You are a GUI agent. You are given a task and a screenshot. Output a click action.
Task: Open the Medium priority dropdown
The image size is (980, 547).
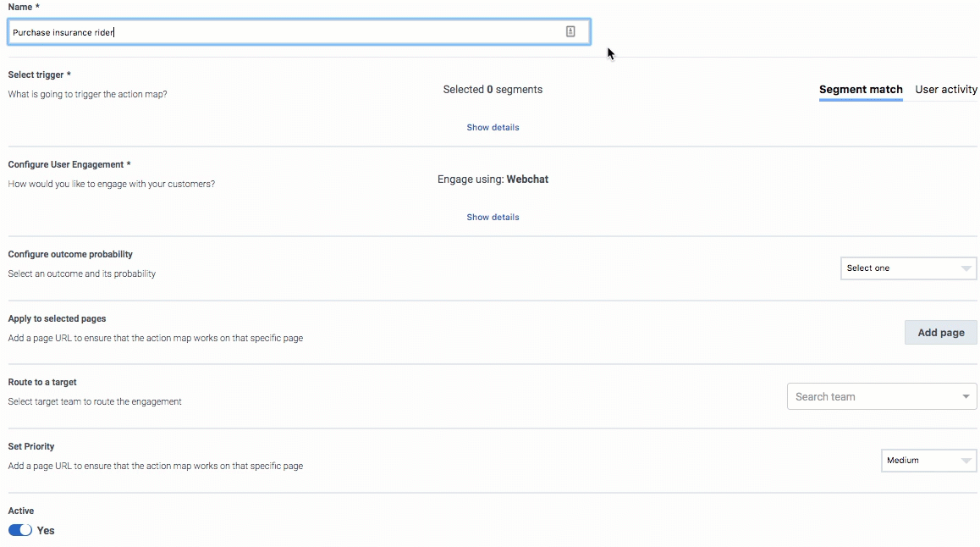pos(928,461)
